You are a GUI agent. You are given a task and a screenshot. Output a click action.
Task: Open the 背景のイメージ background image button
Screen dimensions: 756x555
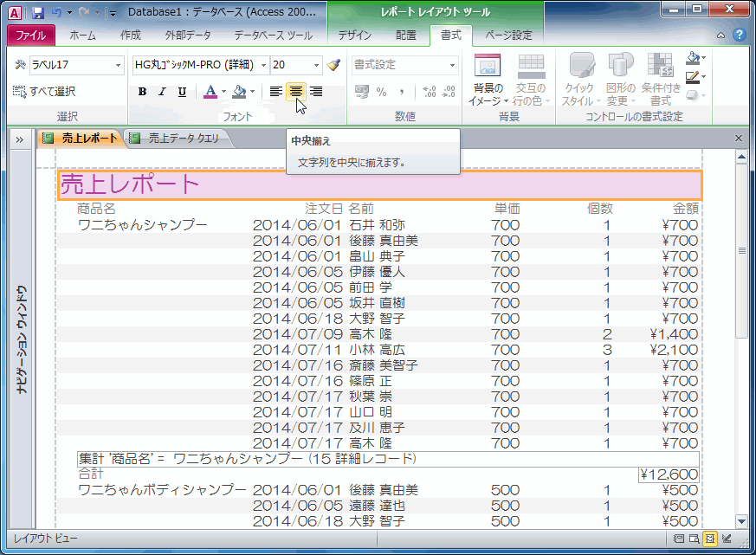pyautogui.click(x=488, y=80)
